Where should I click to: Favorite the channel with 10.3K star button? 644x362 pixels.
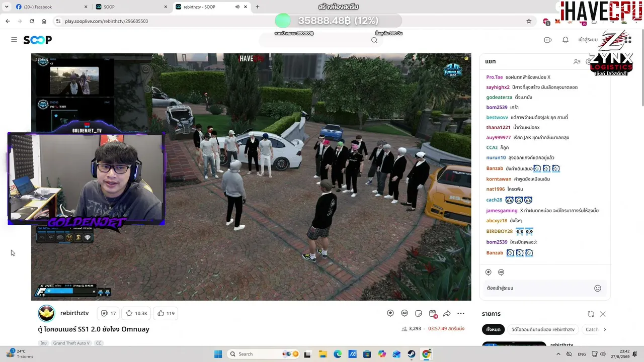pos(136,313)
